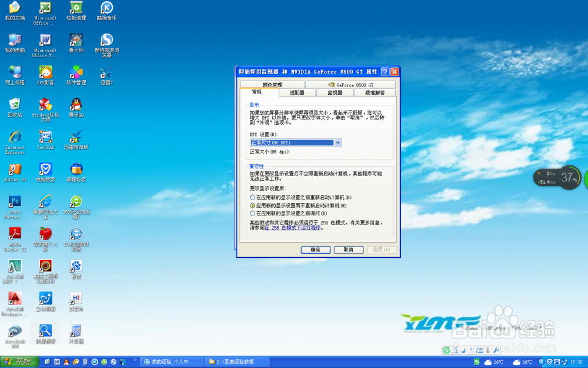Switch to 我的经验_个人中 taskbar window
The height and width of the screenshot is (368, 588).
pos(172,362)
